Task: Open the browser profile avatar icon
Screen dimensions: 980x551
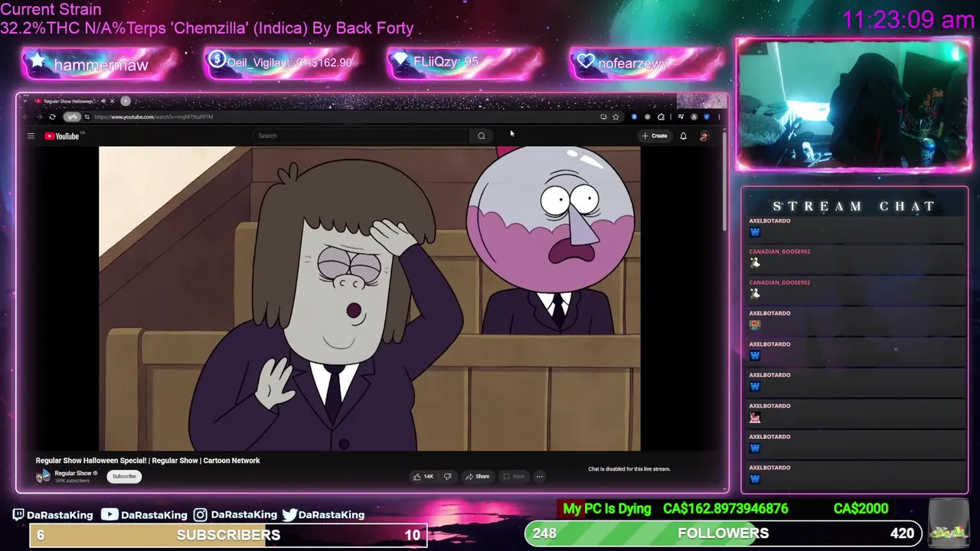Action: pos(694,117)
